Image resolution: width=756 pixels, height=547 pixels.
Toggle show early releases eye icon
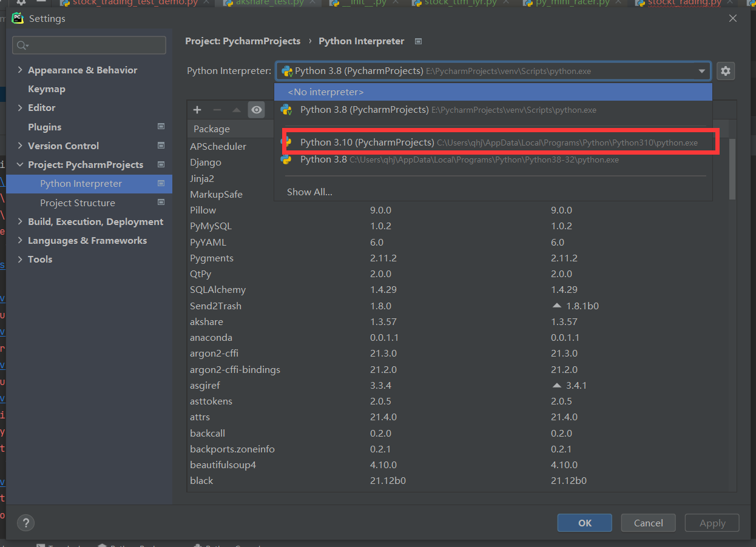257,110
